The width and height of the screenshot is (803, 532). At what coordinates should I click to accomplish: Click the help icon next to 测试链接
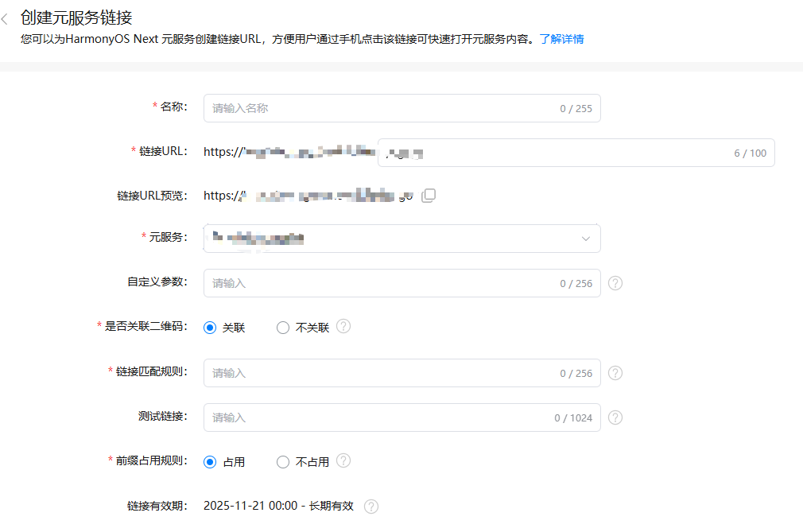(x=615, y=417)
